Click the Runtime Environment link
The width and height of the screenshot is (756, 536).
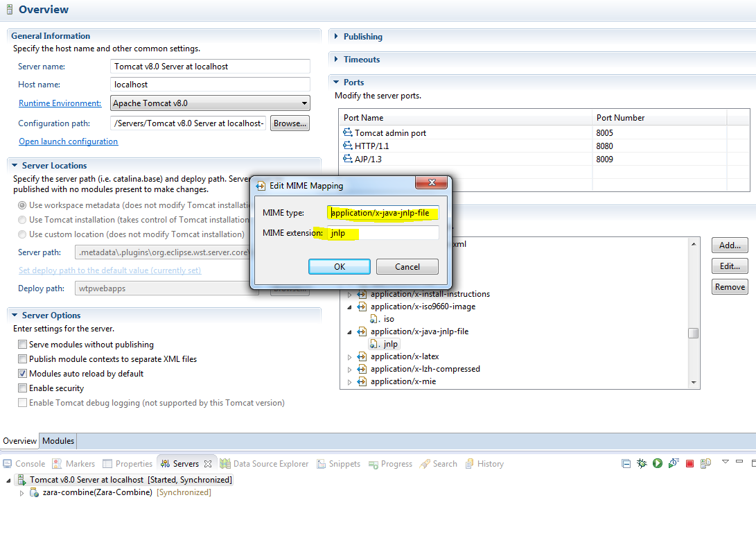(x=60, y=103)
